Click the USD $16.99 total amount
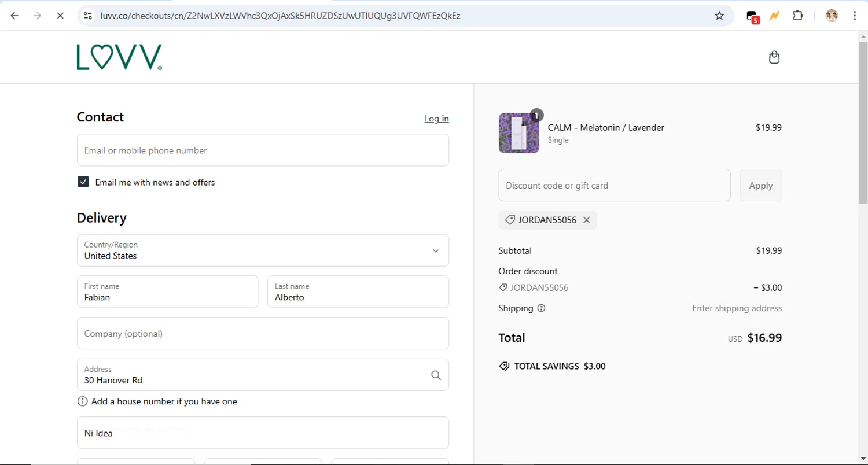 (755, 338)
